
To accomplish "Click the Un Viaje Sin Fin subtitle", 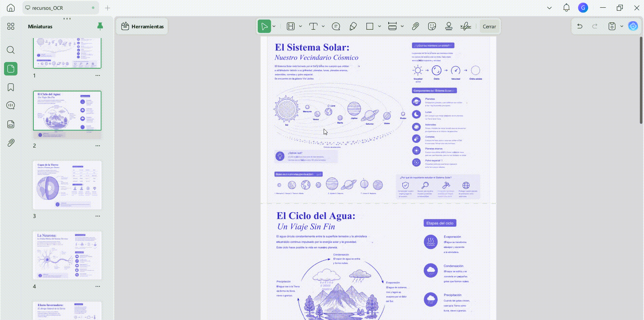I will tap(306, 227).
